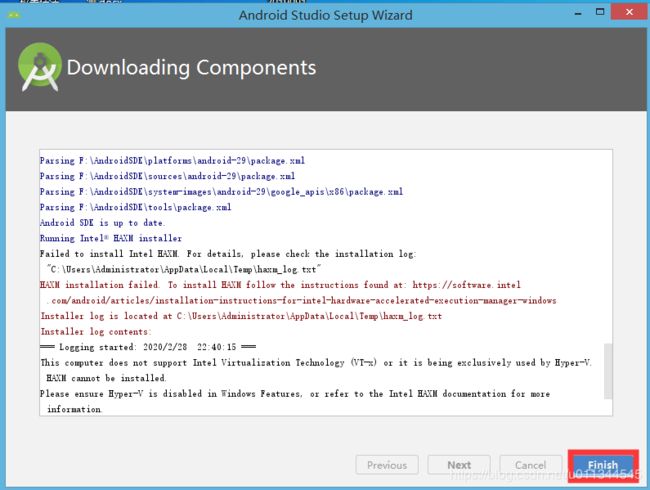The width and height of the screenshot is (650, 490).
Task: Click the disabled Cancel button
Action: coord(531,465)
